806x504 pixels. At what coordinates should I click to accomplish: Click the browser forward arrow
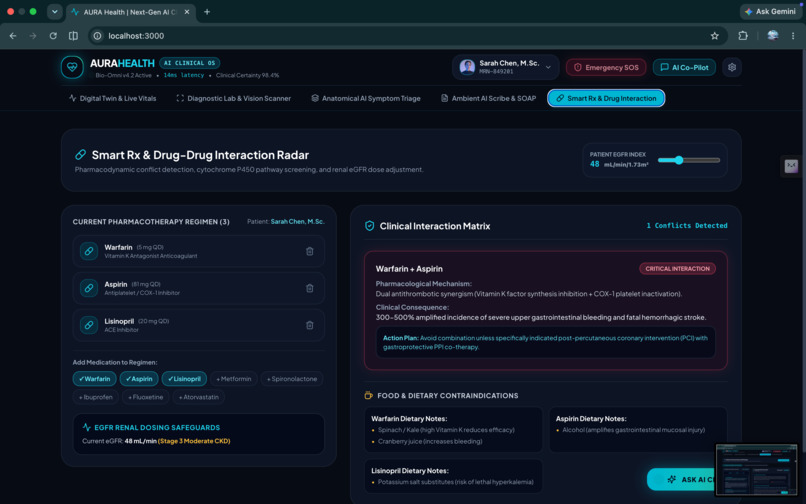tap(33, 36)
